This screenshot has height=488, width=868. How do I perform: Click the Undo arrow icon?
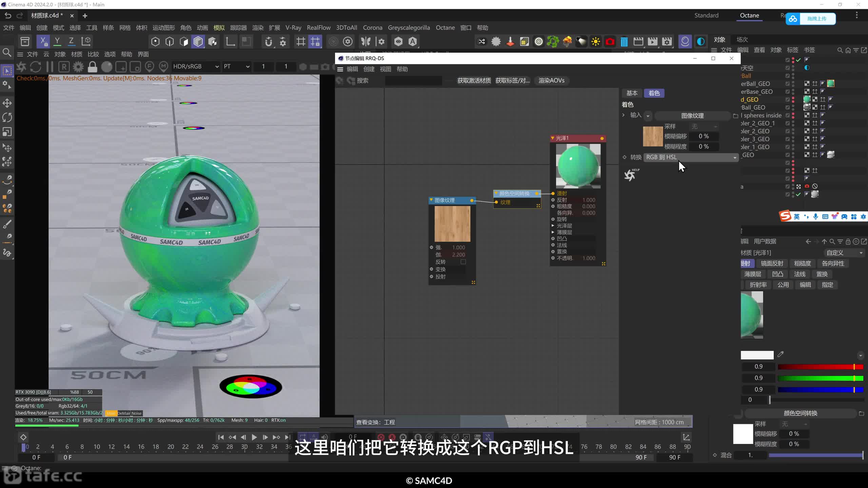[8, 16]
